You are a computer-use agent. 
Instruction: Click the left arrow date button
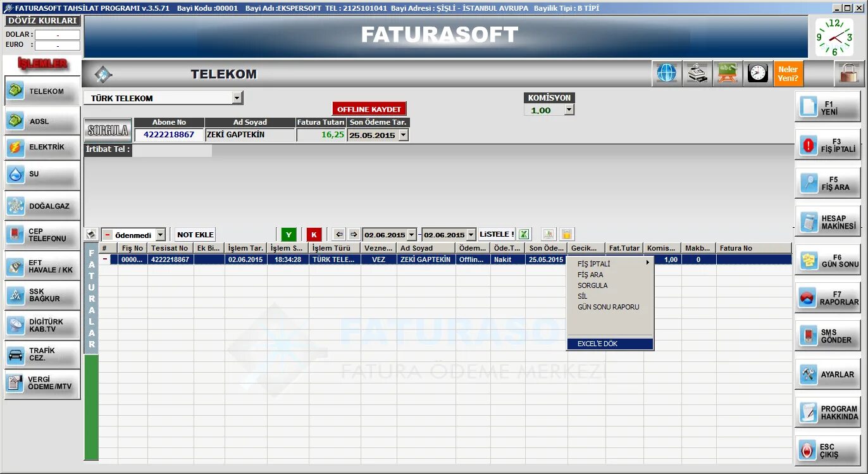(x=340, y=234)
